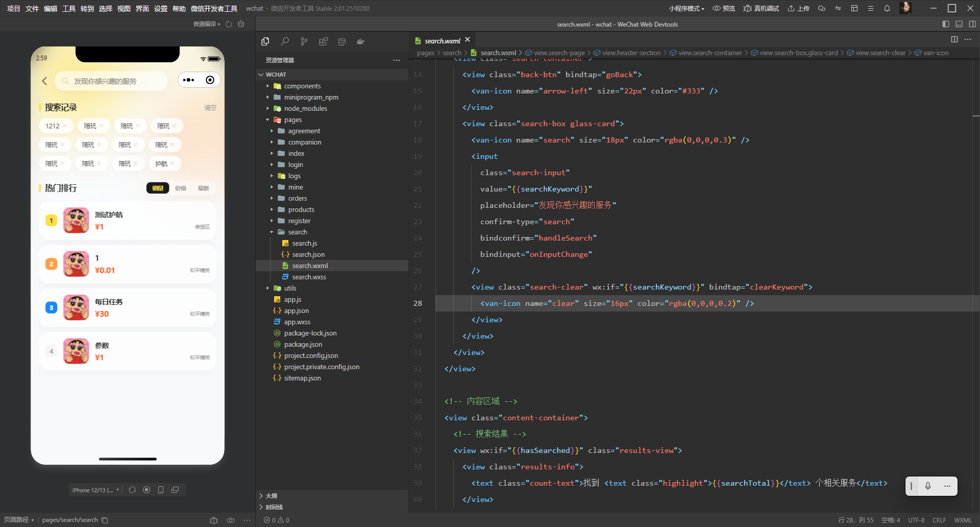The image size is (980, 527).
Task: Open the iPhone 12/13 device dropdown
Action: click(x=95, y=490)
